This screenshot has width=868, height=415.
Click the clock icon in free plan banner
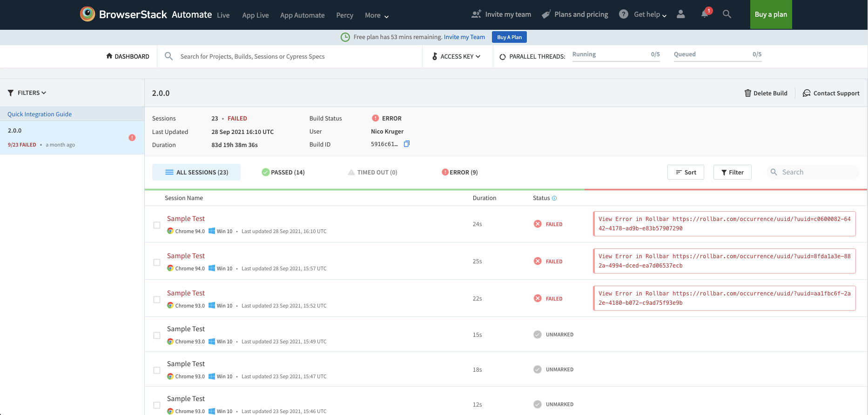345,37
